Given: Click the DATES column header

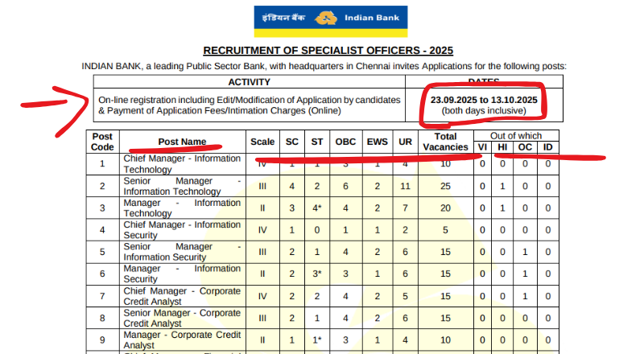Looking at the screenshot, I should coord(483,81).
